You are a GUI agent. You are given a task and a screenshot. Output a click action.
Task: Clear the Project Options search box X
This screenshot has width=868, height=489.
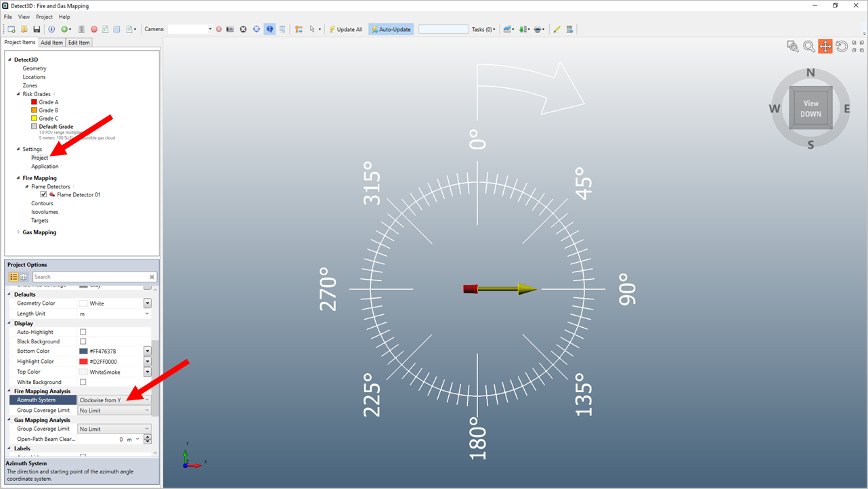(x=152, y=277)
